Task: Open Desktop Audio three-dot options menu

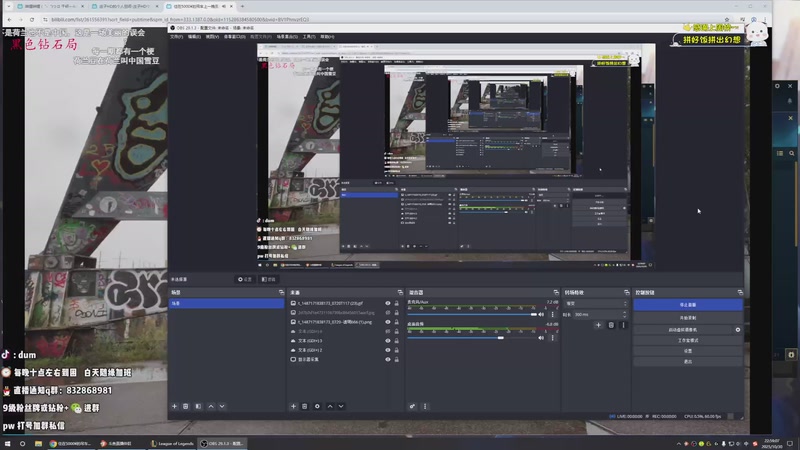Action: (553, 338)
